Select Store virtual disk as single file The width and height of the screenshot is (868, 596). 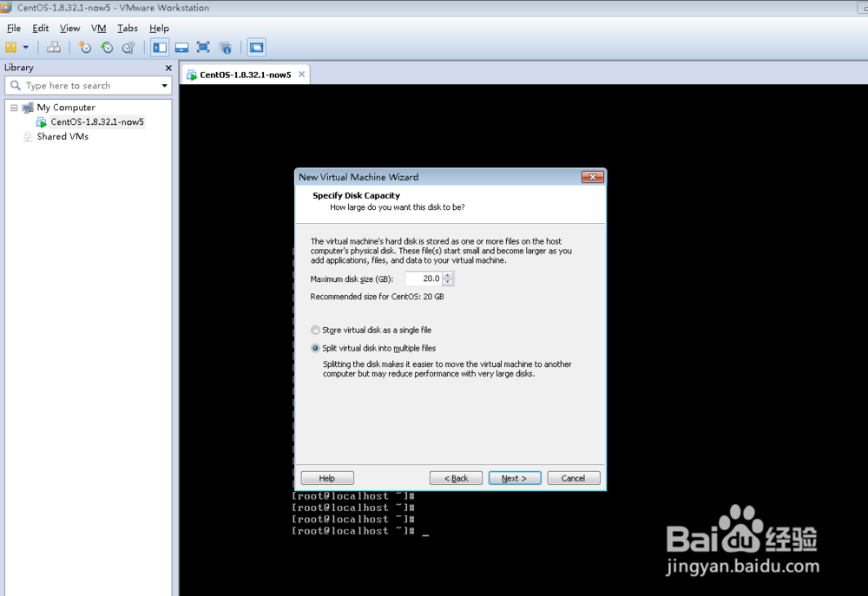point(316,331)
